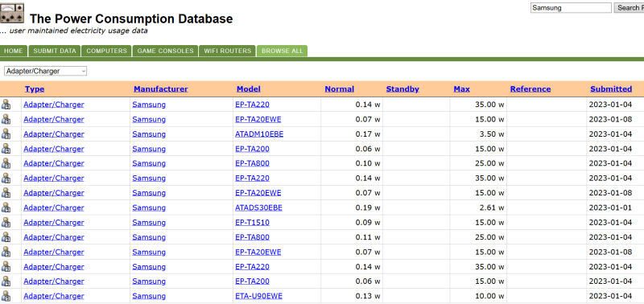Click the row icon beside model EP-T1510
The image size is (644, 304).
(x=6, y=222)
